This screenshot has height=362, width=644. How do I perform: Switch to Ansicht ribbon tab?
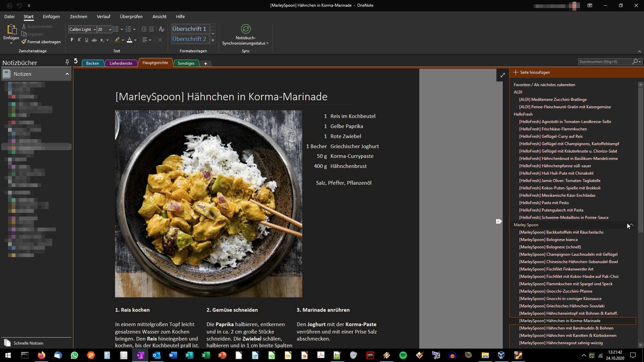(159, 16)
